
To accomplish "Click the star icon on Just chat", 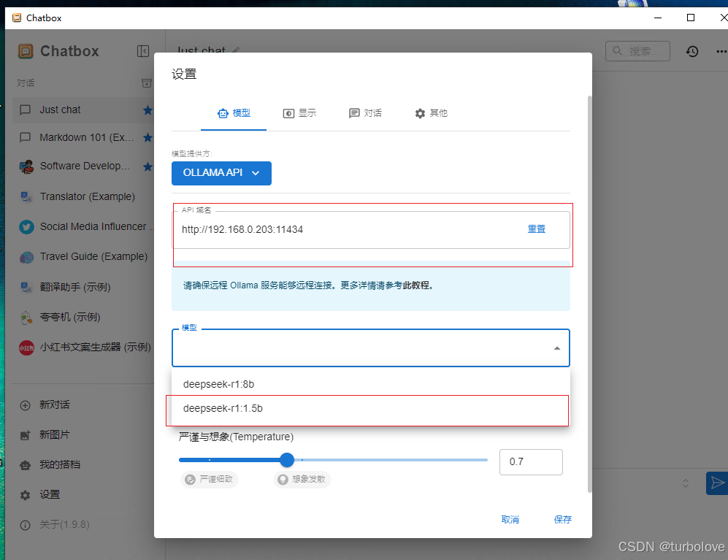I will click(x=147, y=110).
